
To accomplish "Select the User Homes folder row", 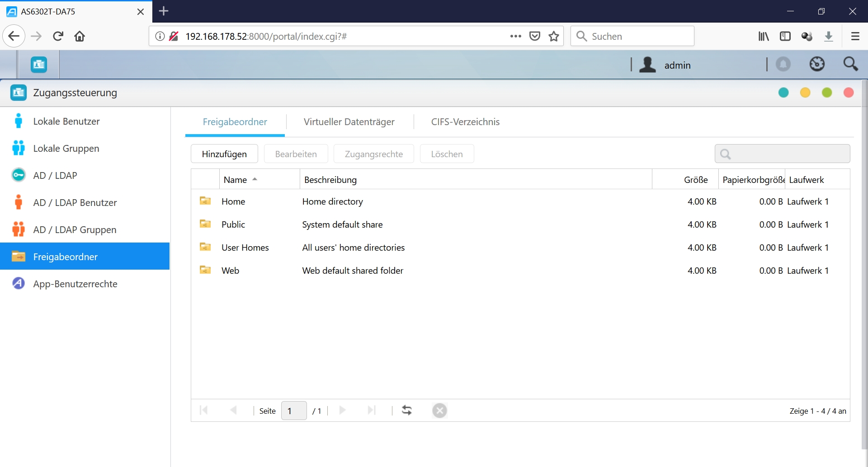I will click(245, 248).
